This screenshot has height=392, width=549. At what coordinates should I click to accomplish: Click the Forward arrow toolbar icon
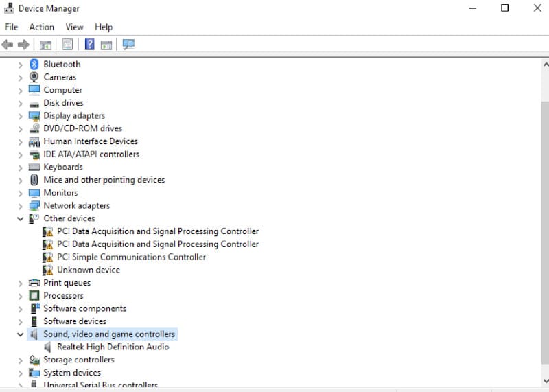click(x=23, y=45)
